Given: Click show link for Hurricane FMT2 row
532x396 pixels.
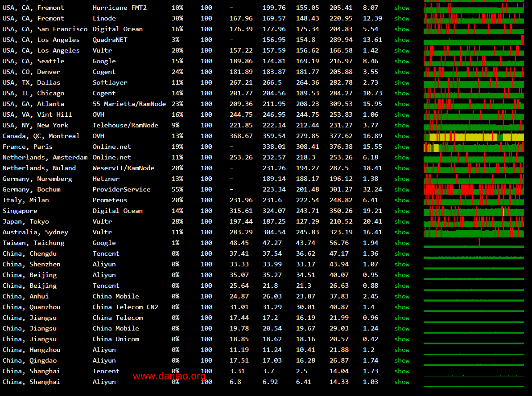Looking at the screenshot, I should 402,8.
